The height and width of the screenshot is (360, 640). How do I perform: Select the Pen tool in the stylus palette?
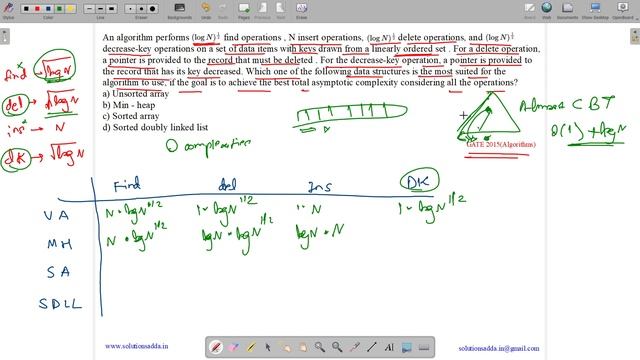click(216, 347)
